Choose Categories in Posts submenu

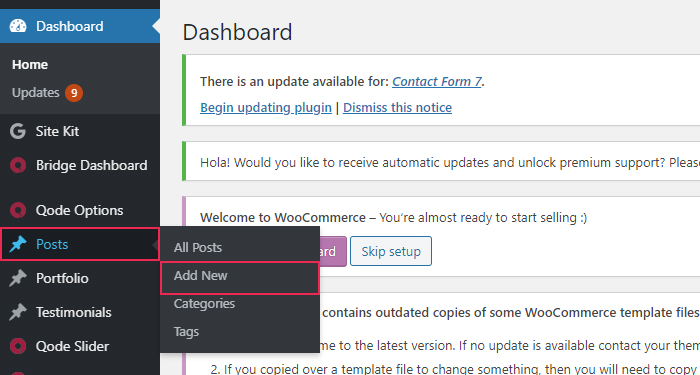(x=204, y=304)
